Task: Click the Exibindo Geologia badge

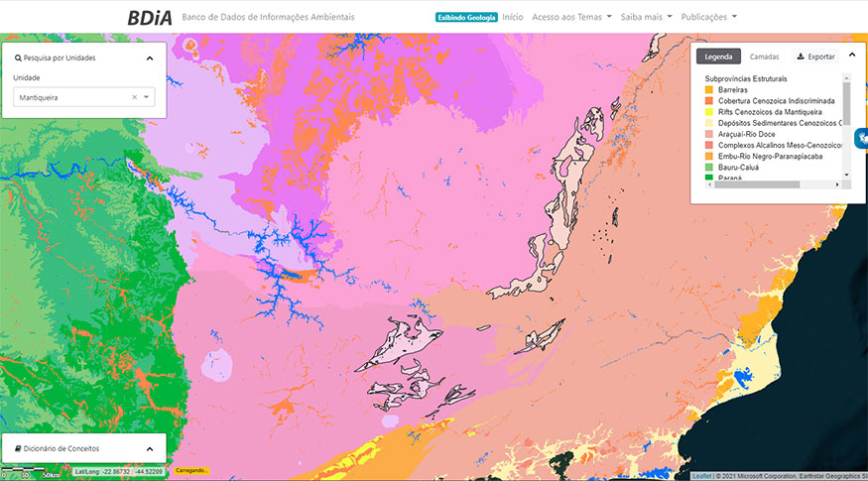Action: (x=466, y=17)
